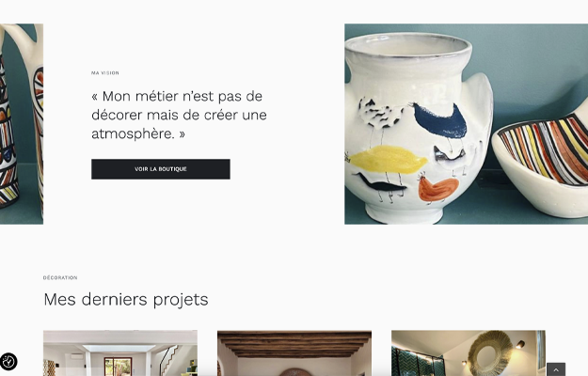Viewport: 588px width, 376px height.
Task: Click the wall sconce in the mirror thumbnail
Action: point(519,345)
